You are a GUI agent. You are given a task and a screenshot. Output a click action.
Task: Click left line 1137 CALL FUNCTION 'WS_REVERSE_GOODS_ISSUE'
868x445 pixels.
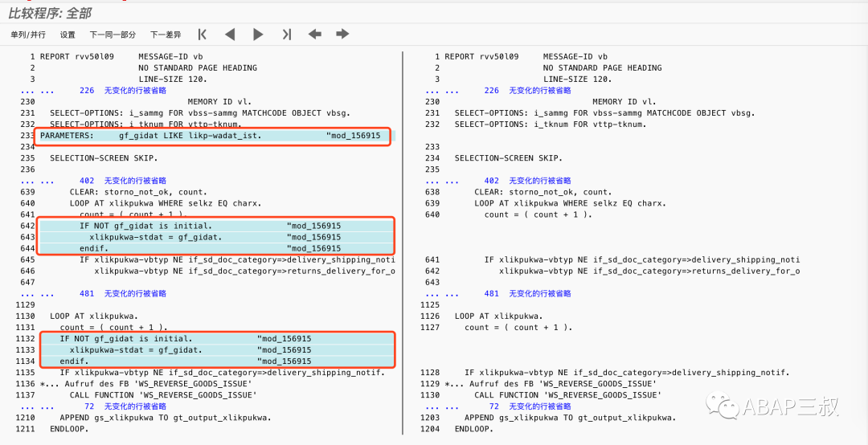tap(163, 395)
